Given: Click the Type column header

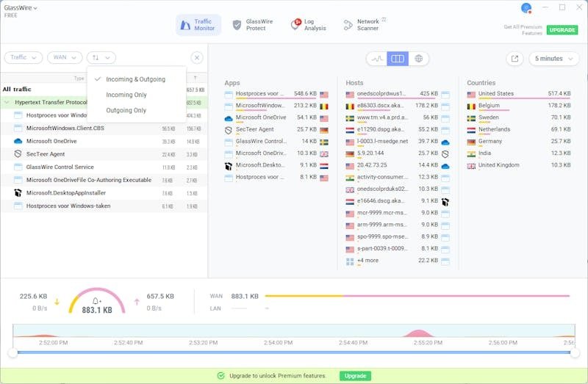Looking at the screenshot, I should [79, 79].
